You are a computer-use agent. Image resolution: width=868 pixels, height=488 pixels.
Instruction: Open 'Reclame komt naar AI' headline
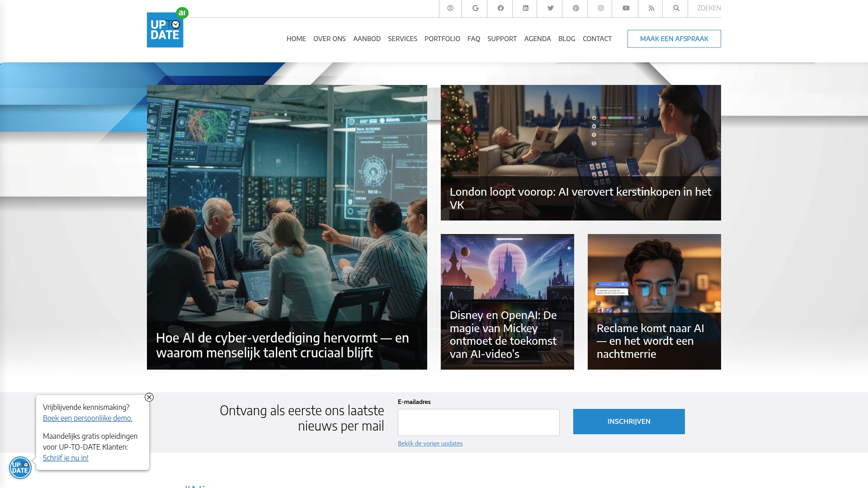click(x=651, y=341)
